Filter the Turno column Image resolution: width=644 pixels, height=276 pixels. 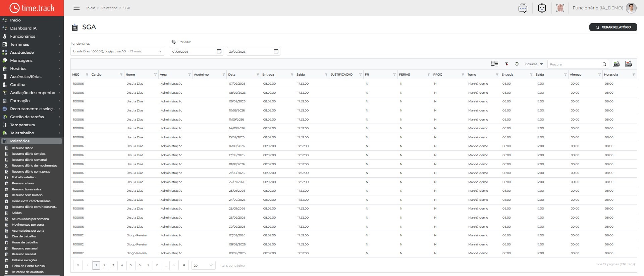497,75
